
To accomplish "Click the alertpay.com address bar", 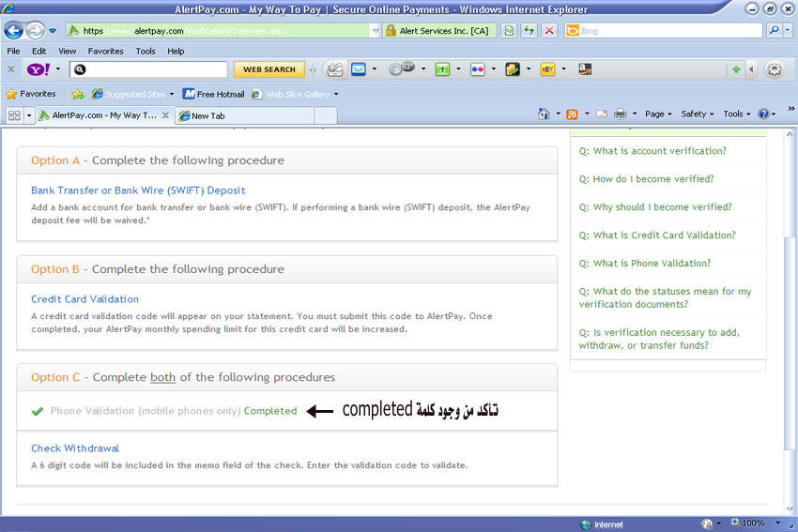I will click(x=217, y=31).
